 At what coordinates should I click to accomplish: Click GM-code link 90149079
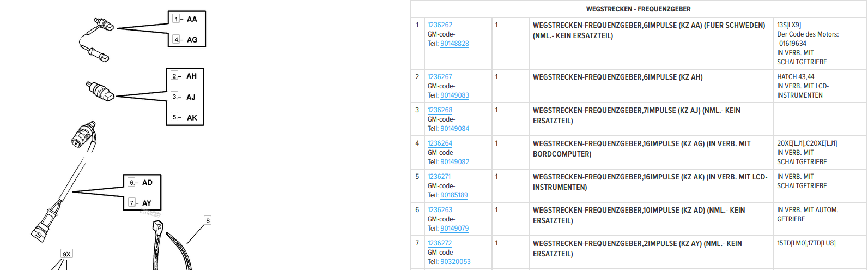tap(454, 229)
